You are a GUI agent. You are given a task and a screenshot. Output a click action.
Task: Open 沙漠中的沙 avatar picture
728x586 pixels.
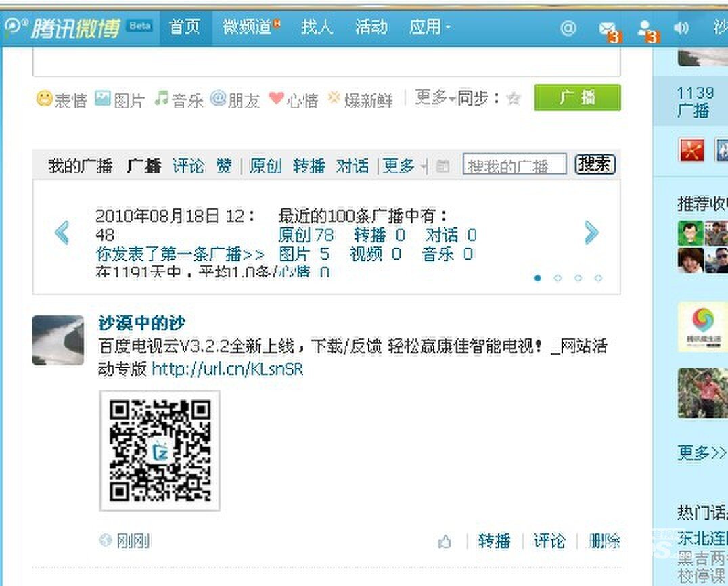pyautogui.click(x=58, y=340)
